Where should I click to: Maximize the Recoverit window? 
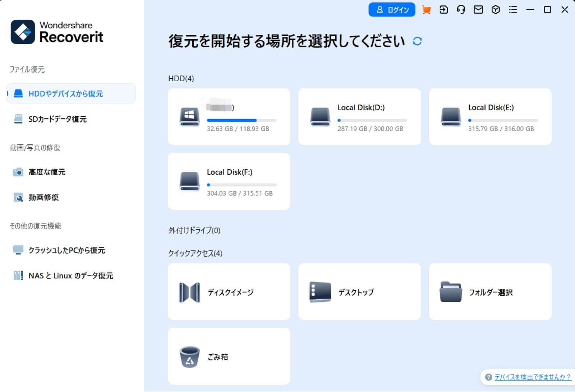tap(547, 10)
